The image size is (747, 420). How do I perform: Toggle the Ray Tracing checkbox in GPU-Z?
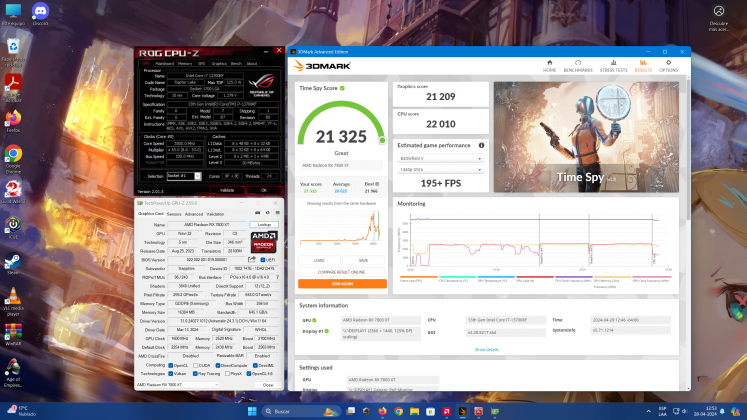click(195, 374)
